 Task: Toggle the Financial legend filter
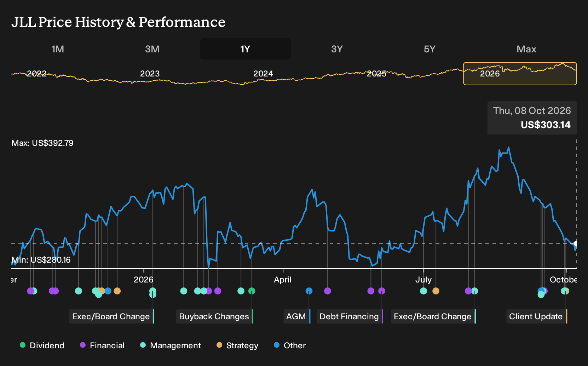pos(102,345)
